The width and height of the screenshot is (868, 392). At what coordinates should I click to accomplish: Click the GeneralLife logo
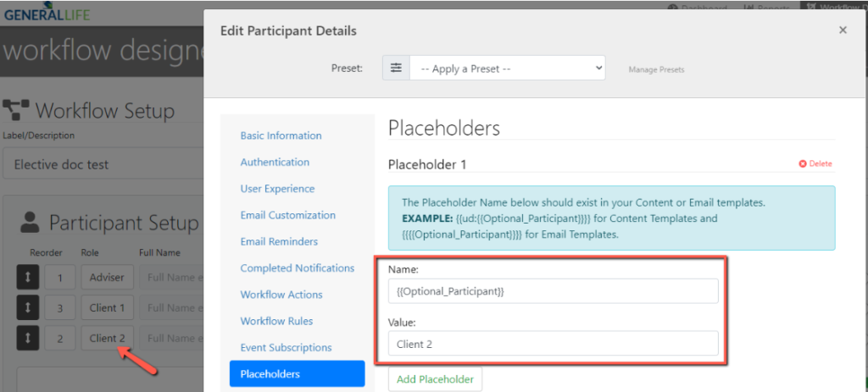[46, 14]
